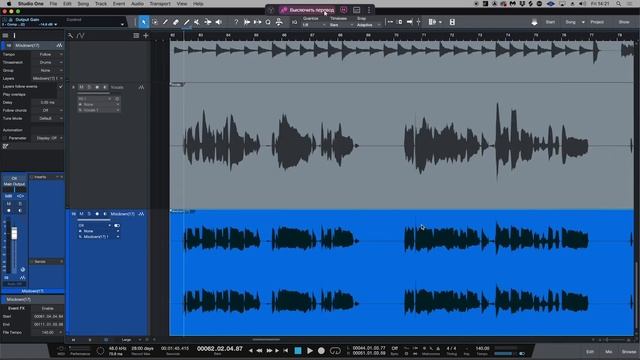This screenshot has width=640, height=360.
Task: Click the Rewind transport button
Action: 259,351
